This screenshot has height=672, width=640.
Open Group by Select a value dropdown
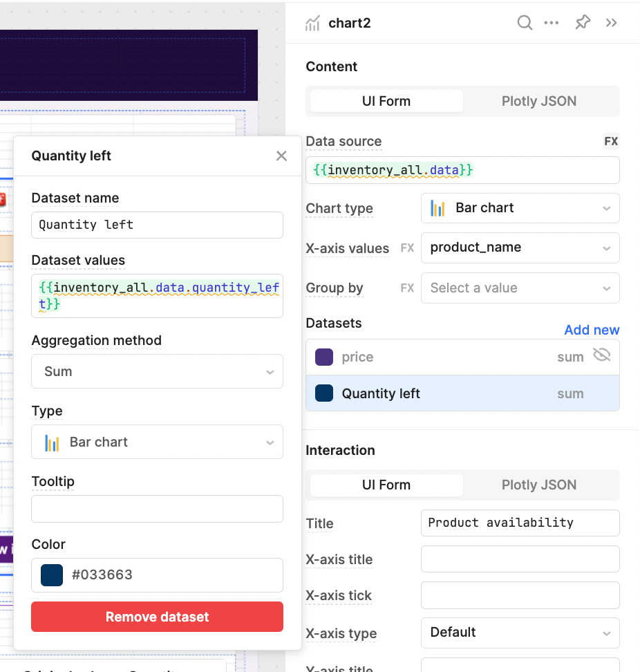tap(520, 288)
